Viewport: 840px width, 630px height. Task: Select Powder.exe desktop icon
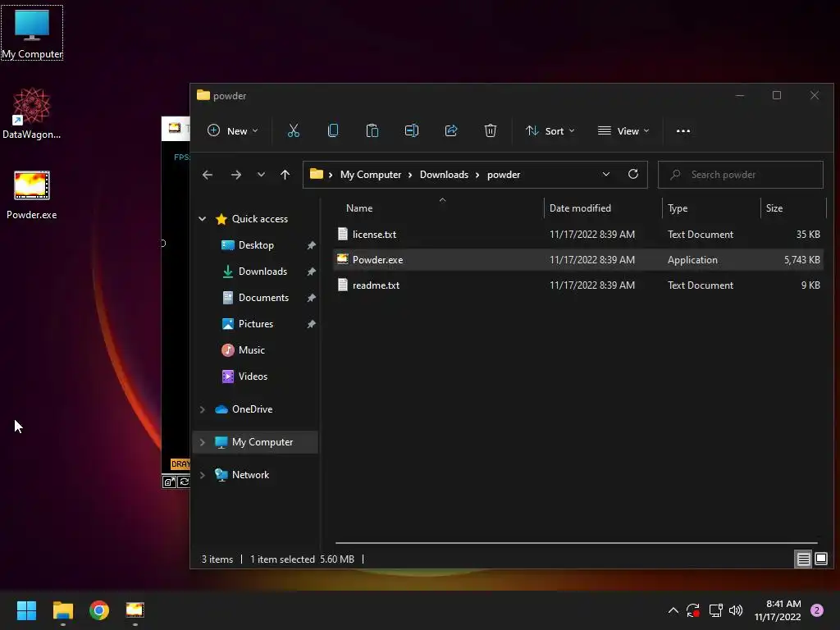tap(32, 194)
